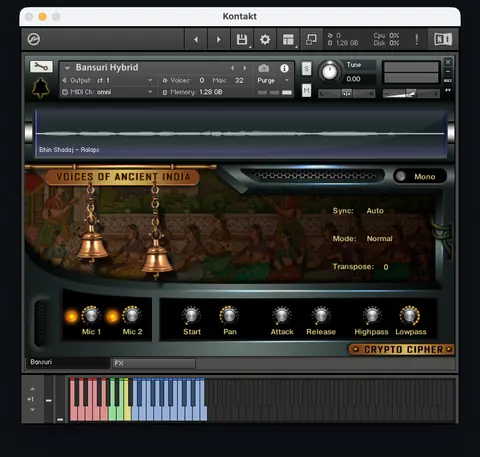Close the Bansuri Hybrid instrument with X
The height and width of the screenshot is (457, 480).
448,62
